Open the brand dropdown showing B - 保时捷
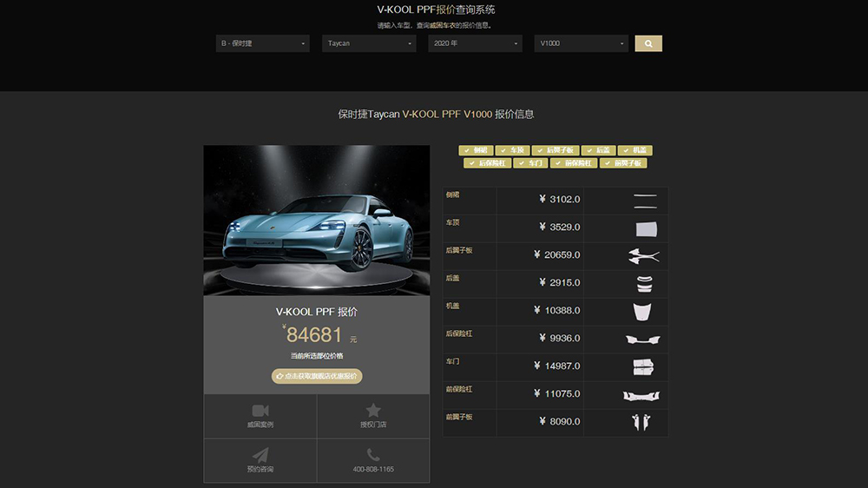Viewport: 868px width, 488px height. click(262, 43)
